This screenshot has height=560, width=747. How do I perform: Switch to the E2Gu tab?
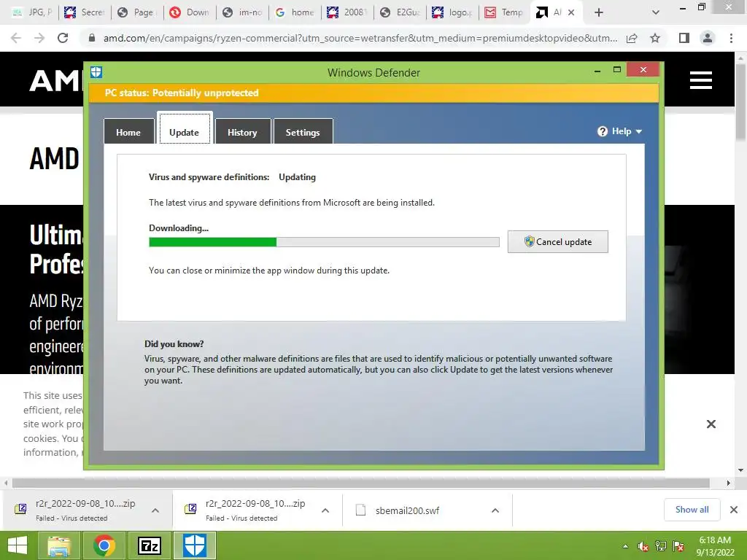click(x=400, y=12)
